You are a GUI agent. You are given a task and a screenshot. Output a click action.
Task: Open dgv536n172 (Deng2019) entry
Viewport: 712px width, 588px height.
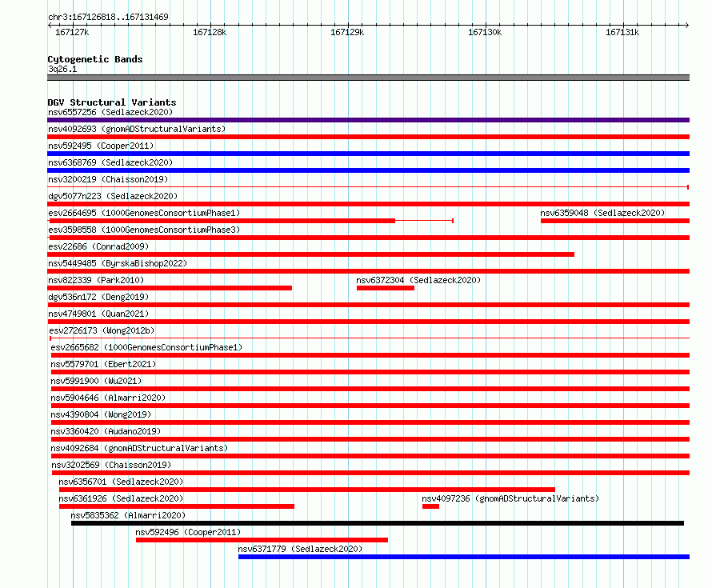point(98,297)
